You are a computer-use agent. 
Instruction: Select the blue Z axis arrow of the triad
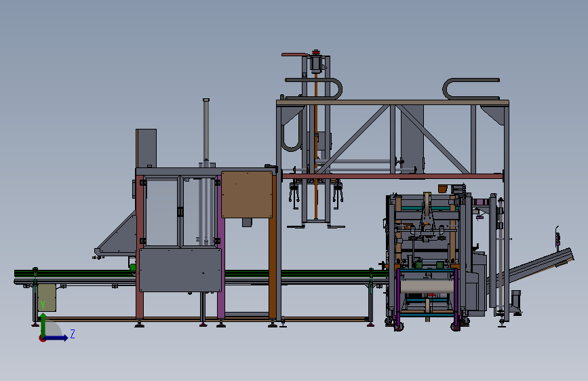pos(57,338)
